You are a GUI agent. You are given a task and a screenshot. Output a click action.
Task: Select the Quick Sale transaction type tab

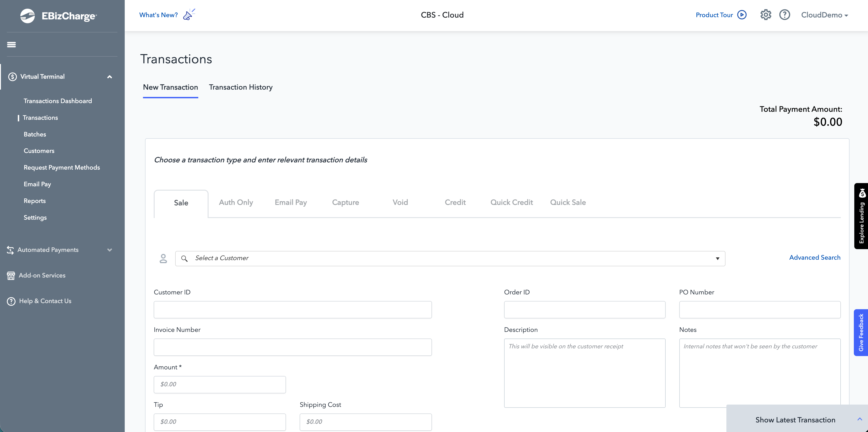[x=568, y=202]
